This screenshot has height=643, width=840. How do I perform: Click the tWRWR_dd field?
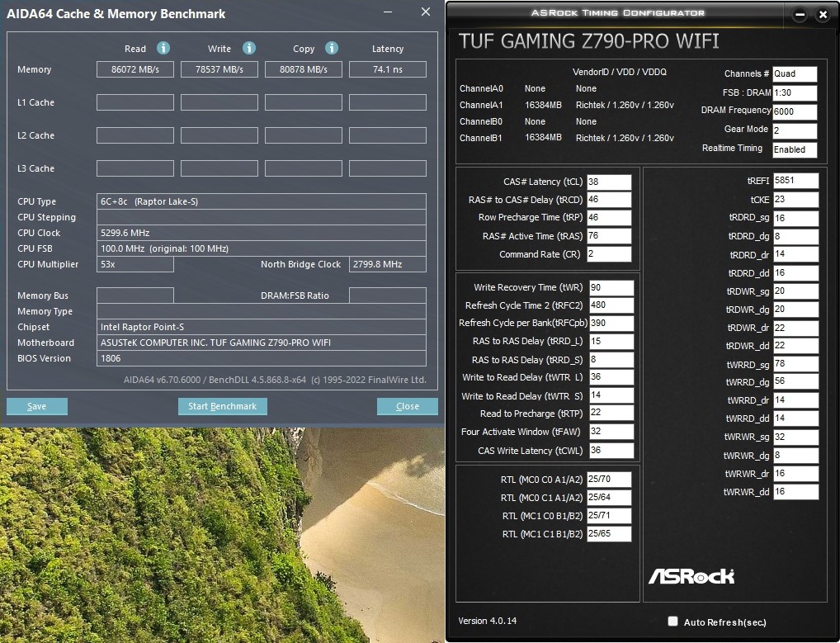(795, 492)
